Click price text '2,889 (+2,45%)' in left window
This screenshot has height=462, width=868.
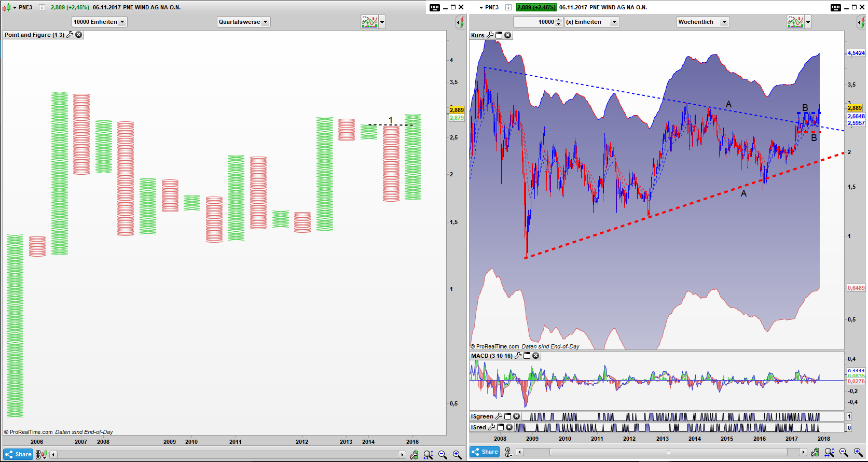(x=70, y=7)
